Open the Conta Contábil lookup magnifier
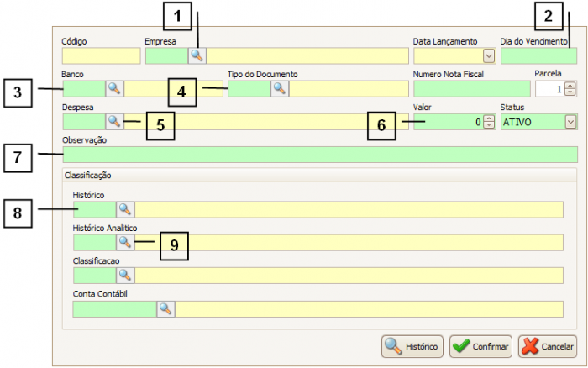The image size is (588, 368). 165,308
